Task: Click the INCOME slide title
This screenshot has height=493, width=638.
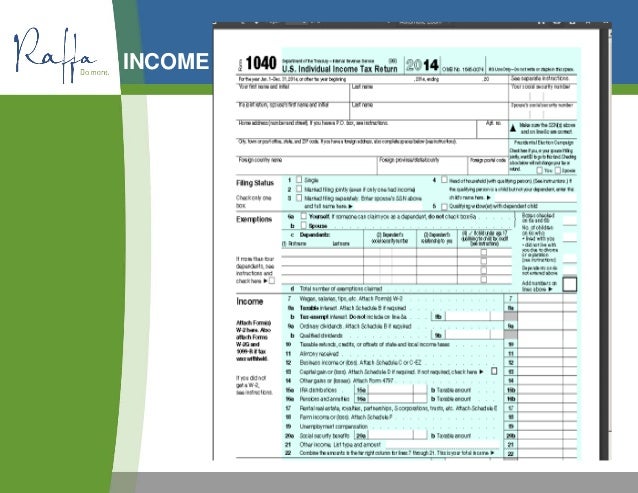Action: click(x=166, y=61)
